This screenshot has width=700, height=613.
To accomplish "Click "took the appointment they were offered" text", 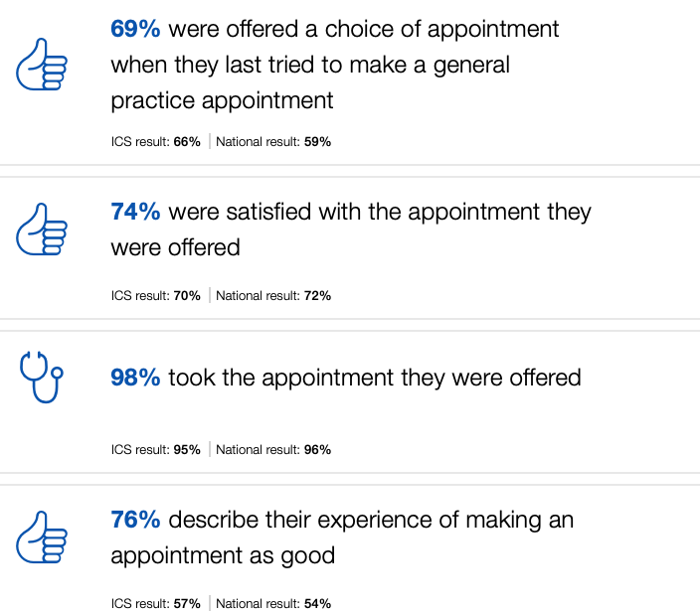I will pyautogui.click(x=375, y=378).
